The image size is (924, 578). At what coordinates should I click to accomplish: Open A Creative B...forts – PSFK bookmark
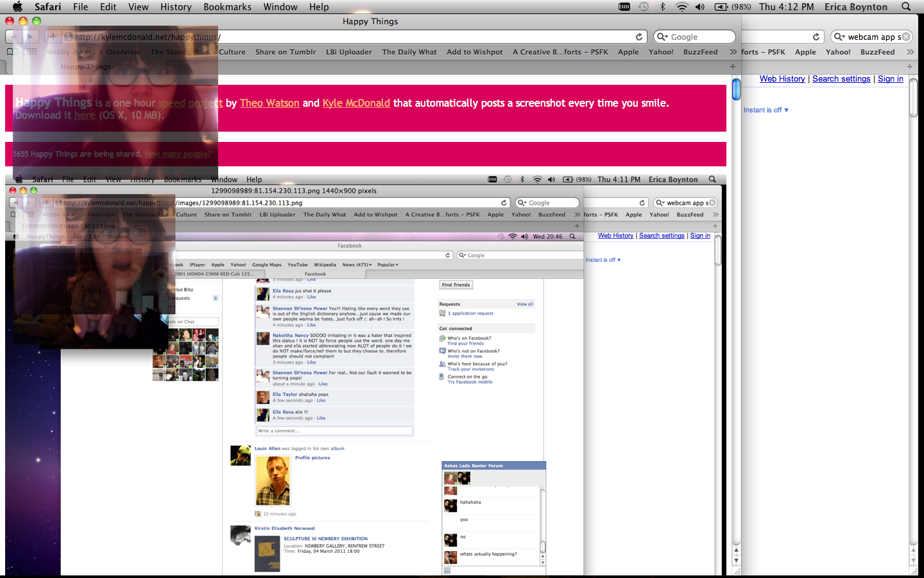point(560,52)
